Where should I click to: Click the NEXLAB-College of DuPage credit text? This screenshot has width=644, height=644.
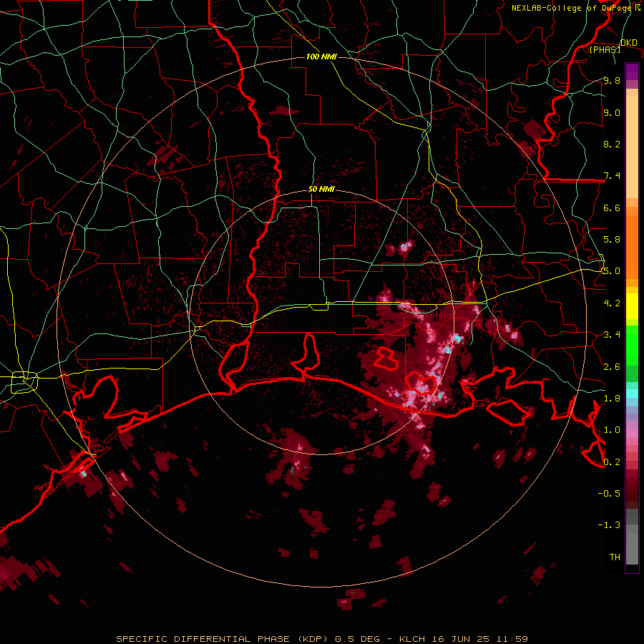point(575,8)
